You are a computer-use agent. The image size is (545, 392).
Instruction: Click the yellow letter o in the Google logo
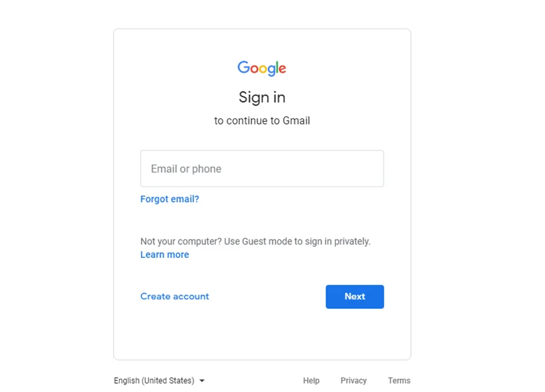(262, 69)
